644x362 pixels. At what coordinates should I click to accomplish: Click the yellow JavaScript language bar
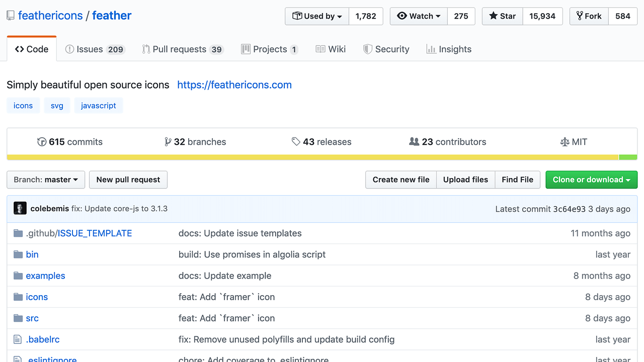pos(312,157)
